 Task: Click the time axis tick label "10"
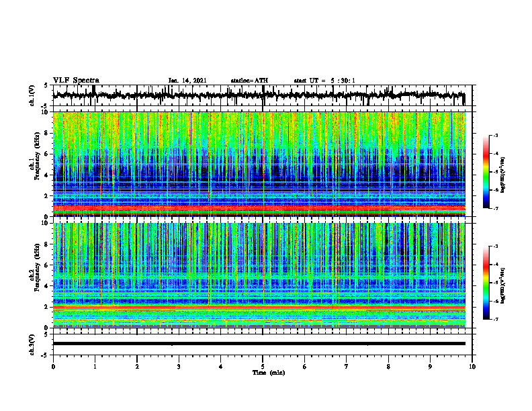pos(472,367)
